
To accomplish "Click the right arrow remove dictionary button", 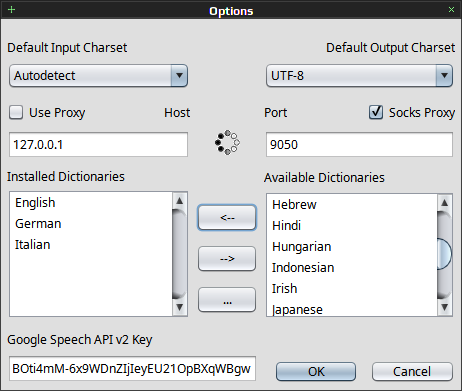I will point(227,259).
